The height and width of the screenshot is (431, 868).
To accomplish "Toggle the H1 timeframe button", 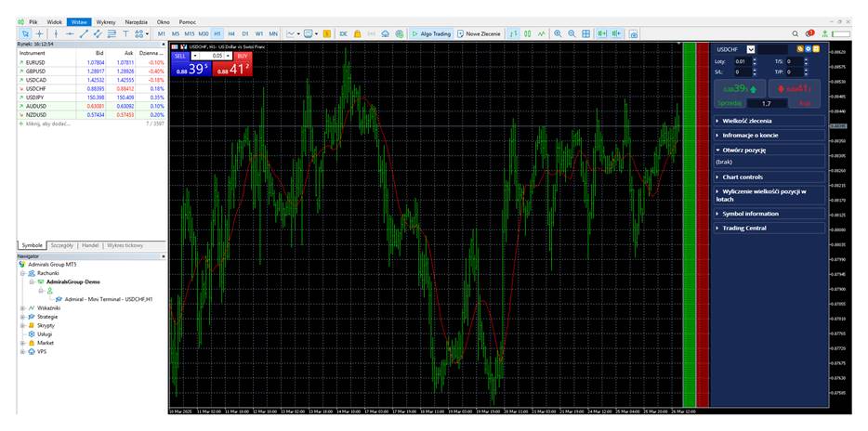I will (x=217, y=33).
